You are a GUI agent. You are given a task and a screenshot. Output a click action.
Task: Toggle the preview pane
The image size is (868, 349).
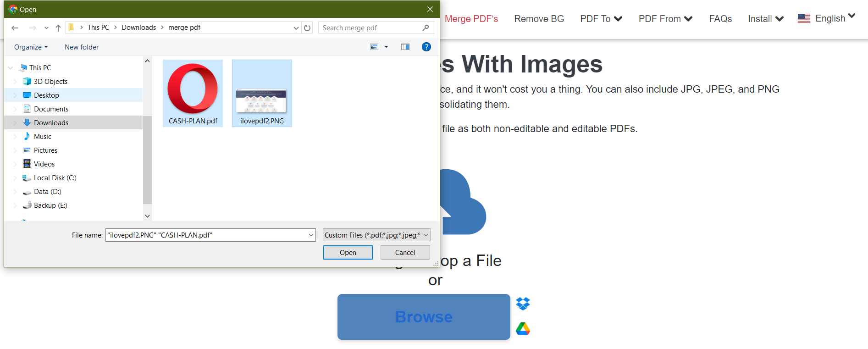pyautogui.click(x=405, y=47)
